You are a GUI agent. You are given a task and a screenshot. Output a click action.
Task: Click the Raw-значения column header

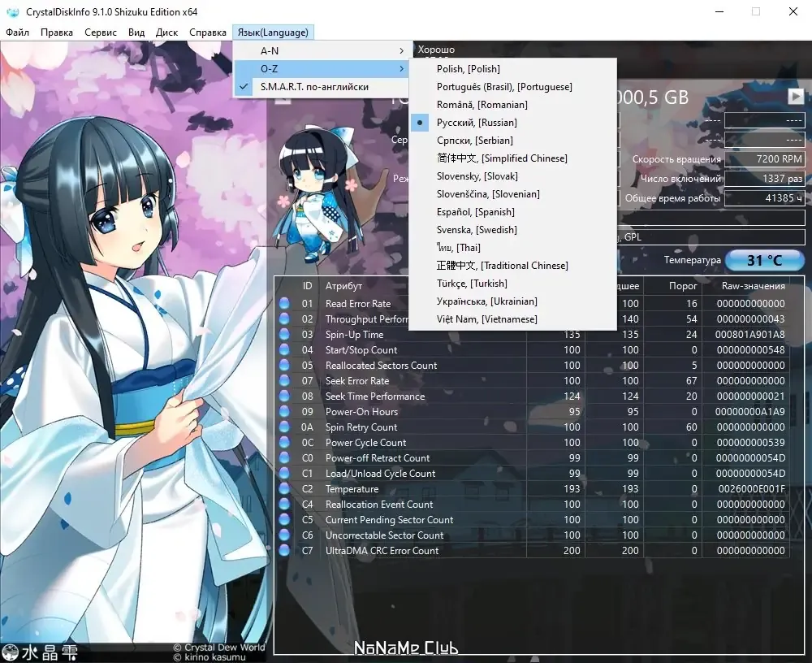pyautogui.click(x=753, y=286)
